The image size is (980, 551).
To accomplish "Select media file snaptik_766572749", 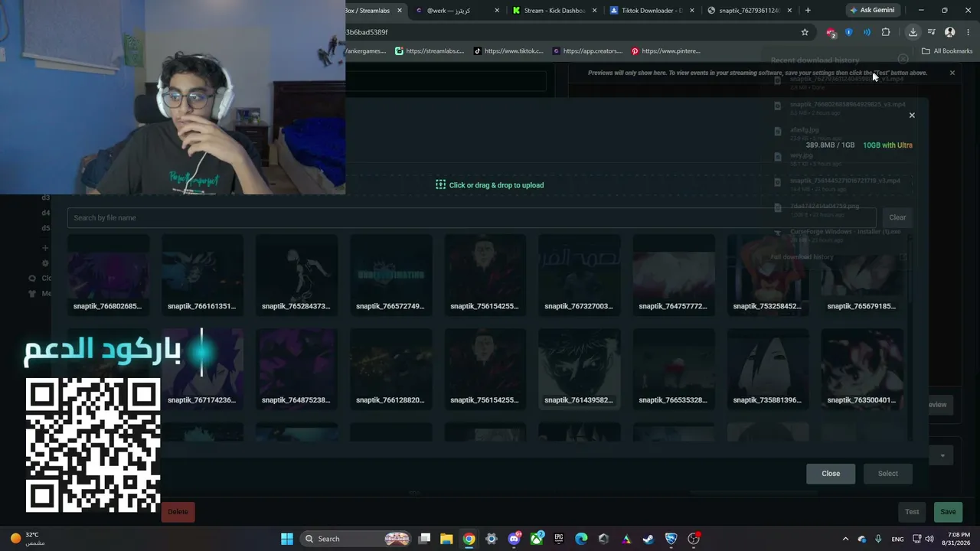I will pyautogui.click(x=390, y=274).
